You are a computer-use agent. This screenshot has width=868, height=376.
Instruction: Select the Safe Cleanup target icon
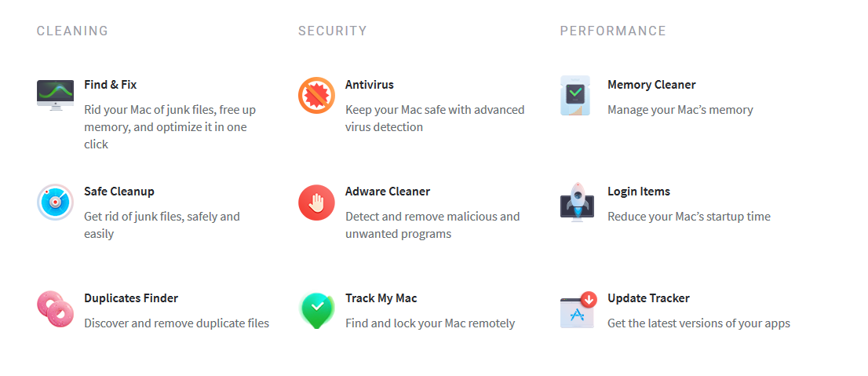pyautogui.click(x=56, y=203)
